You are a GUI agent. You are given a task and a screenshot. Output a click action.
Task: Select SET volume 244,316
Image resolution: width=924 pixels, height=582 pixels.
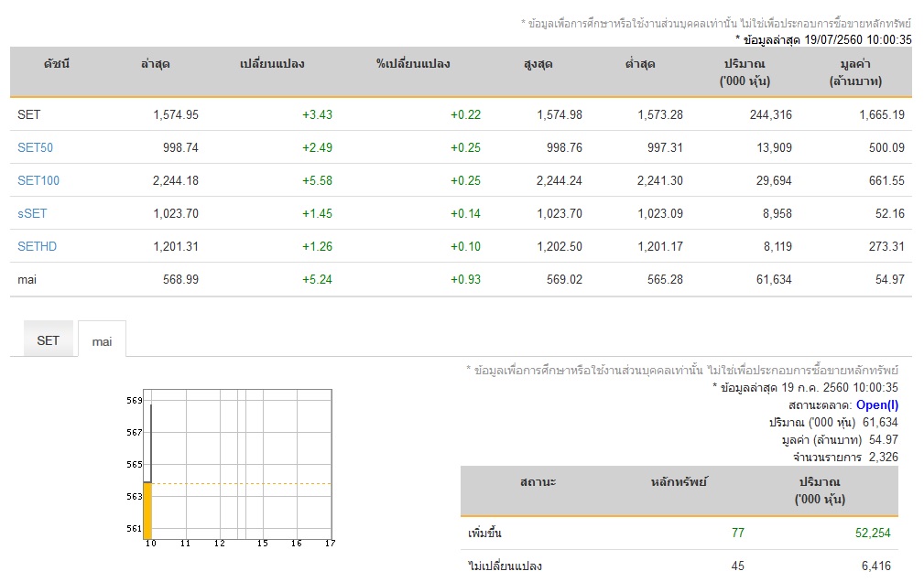click(x=771, y=114)
